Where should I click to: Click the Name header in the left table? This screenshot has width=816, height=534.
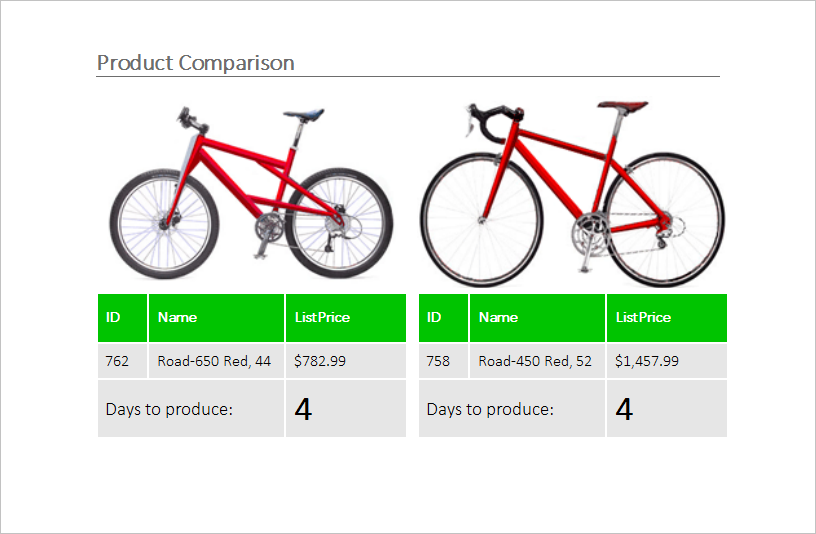[x=216, y=317]
